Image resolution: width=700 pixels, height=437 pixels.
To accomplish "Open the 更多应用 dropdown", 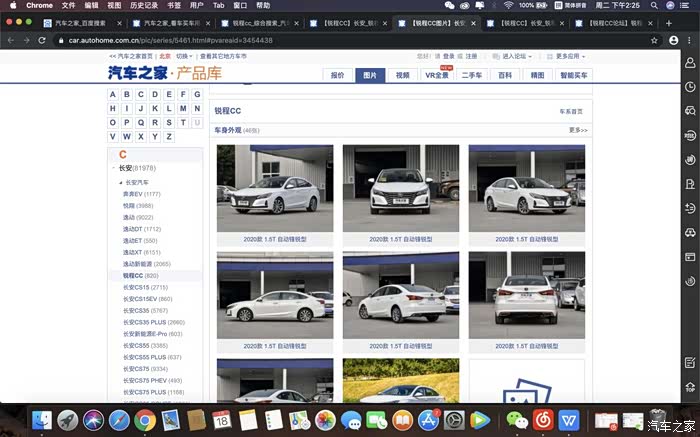I will pos(570,57).
